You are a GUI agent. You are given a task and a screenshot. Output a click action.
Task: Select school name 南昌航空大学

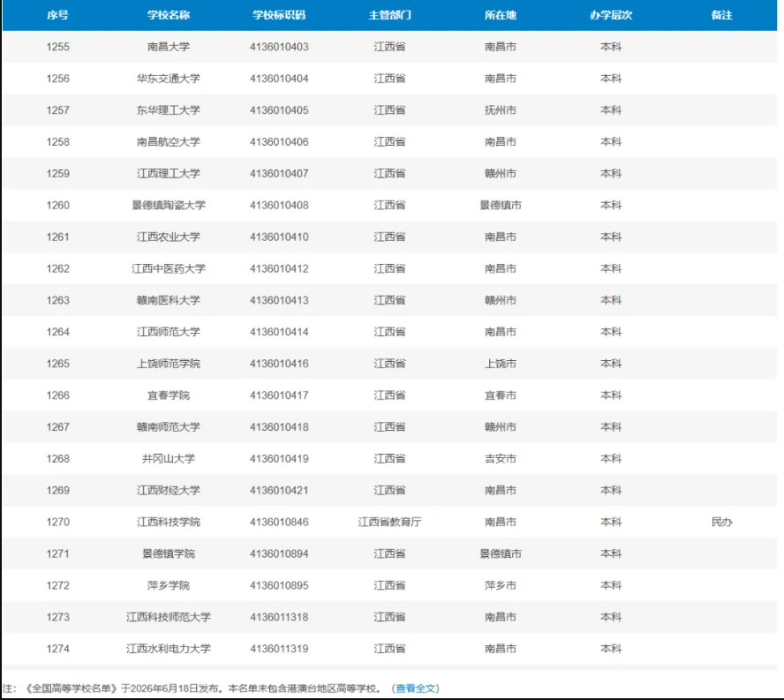(169, 142)
